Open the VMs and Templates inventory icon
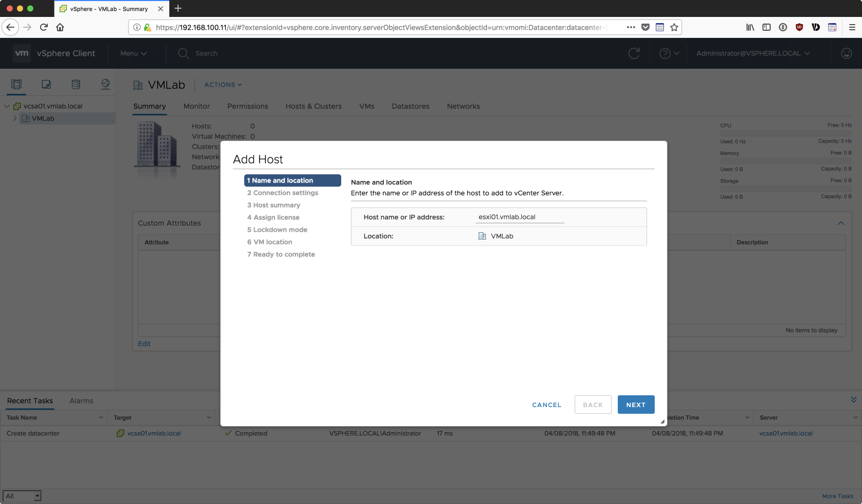This screenshot has width=862, height=504. coord(46,85)
